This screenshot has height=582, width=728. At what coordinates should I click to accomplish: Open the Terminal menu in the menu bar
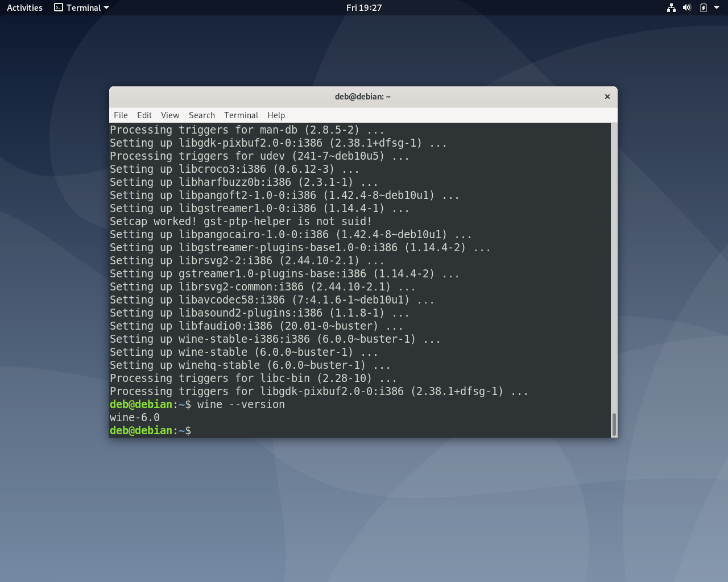(x=241, y=115)
